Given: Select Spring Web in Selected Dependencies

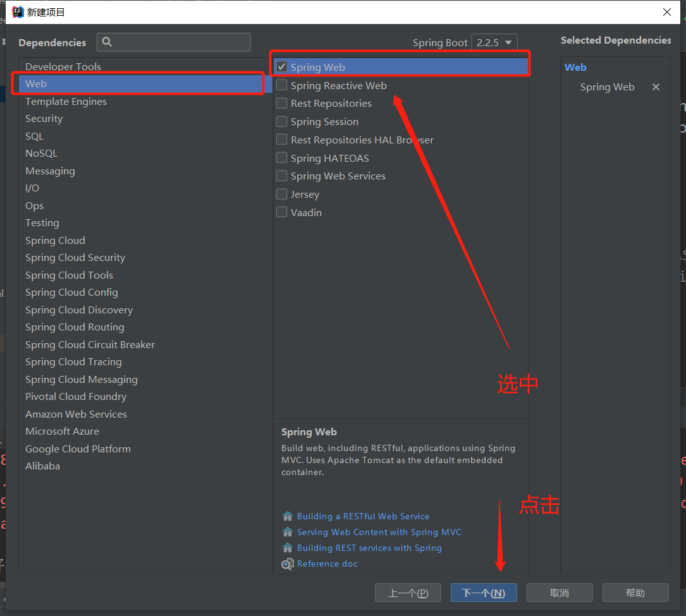Looking at the screenshot, I should coord(607,87).
